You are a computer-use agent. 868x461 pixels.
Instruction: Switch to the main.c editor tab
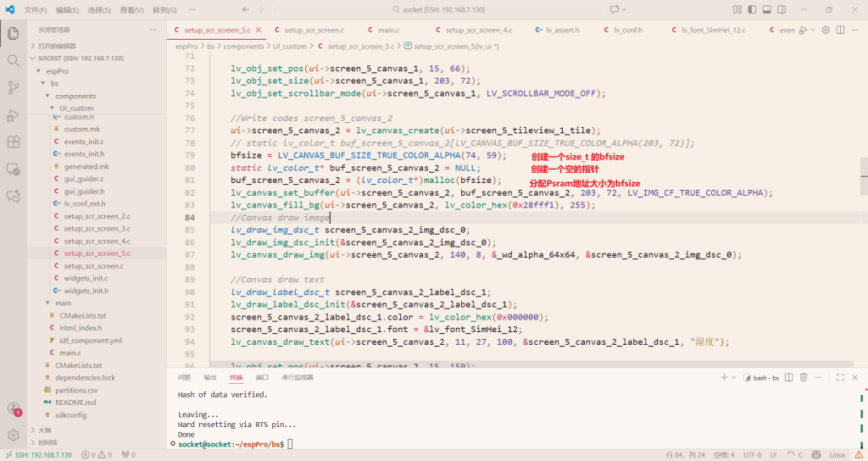click(388, 30)
